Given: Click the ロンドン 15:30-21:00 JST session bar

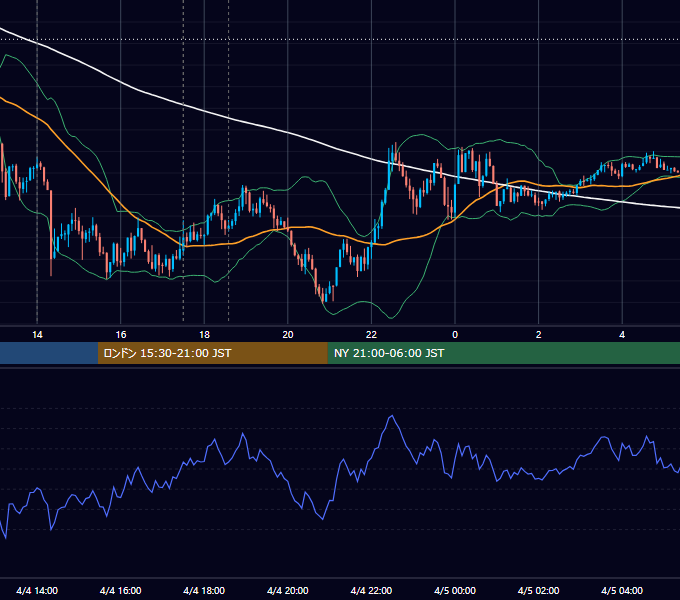Looking at the screenshot, I should pyautogui.click(x=212, y=353).
